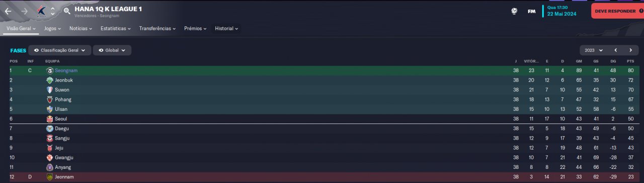
Task: Click the Pohang club badge
Action: pos(49,99)
